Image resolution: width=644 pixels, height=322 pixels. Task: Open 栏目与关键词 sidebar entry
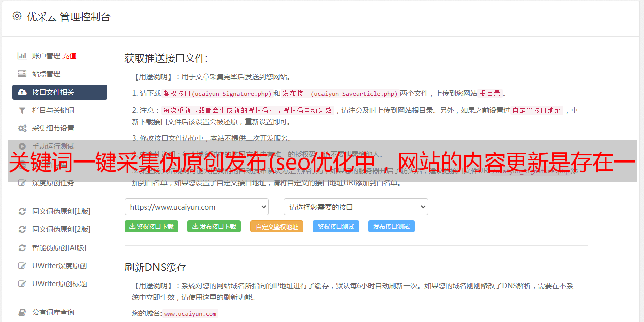(x=59, y=110)
